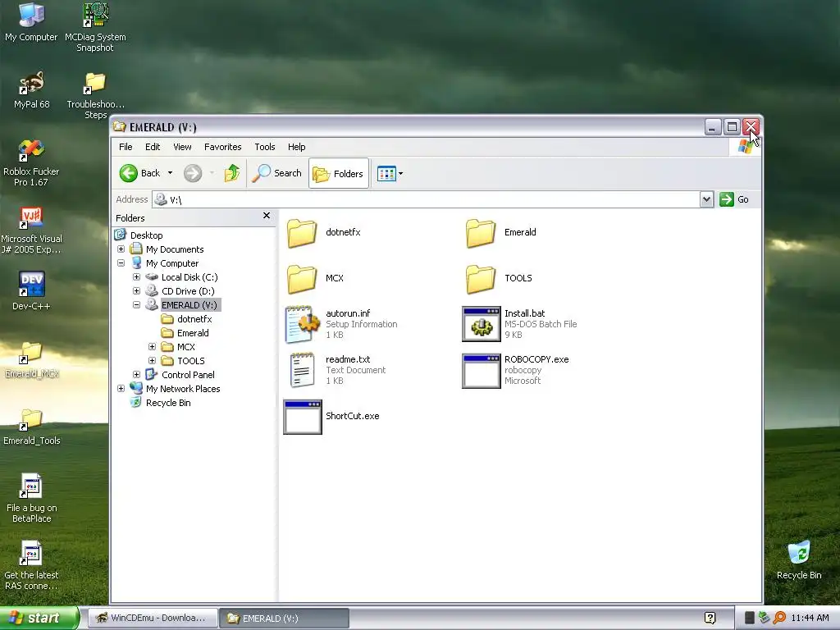This screenshot has height=630, width=840.
Task: Open the Views icon dropdown
Action: click(x=390, y=174)
